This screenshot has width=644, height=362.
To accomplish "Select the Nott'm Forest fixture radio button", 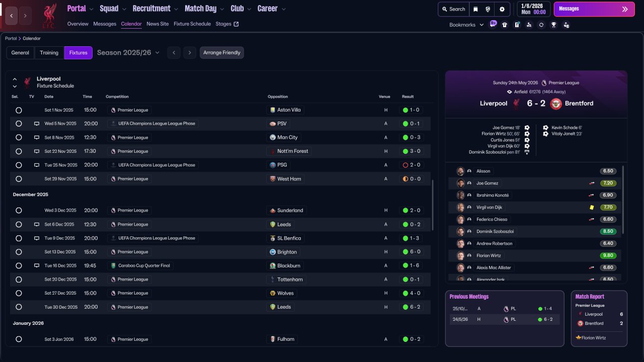I will (x=19, y=151).
